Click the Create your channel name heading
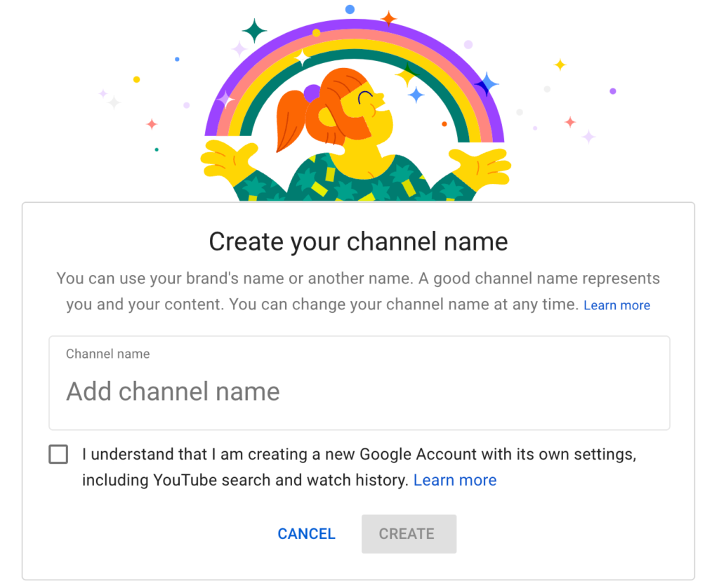719x588 pixels. coord(358,241)
